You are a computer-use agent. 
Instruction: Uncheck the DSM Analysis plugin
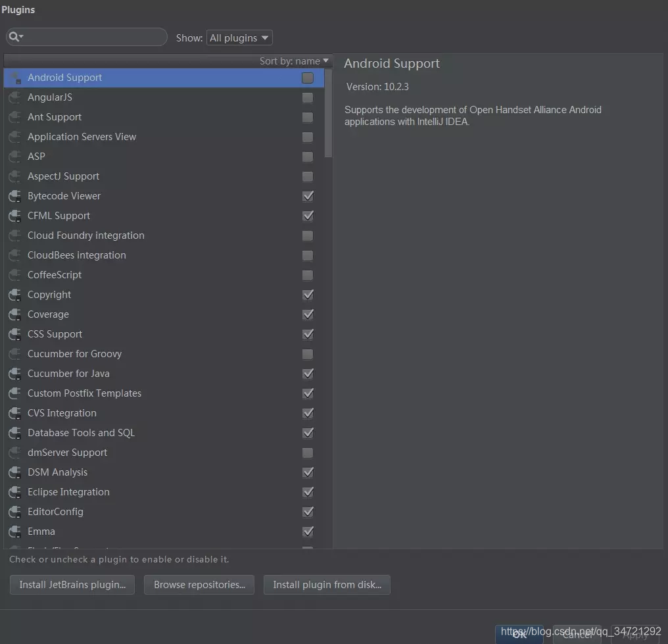(x=308, y=472)
